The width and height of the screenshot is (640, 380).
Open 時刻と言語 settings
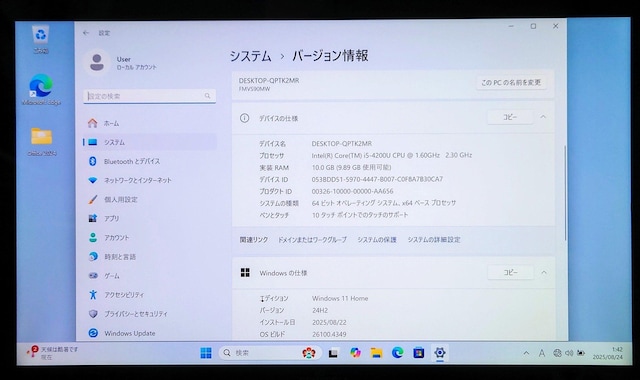point(149,256)
